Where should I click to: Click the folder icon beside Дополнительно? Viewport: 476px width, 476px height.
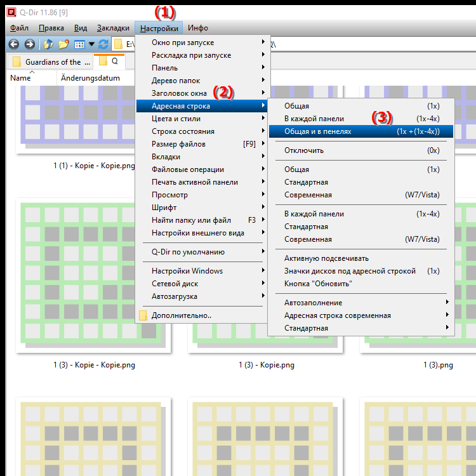[143, 315]
